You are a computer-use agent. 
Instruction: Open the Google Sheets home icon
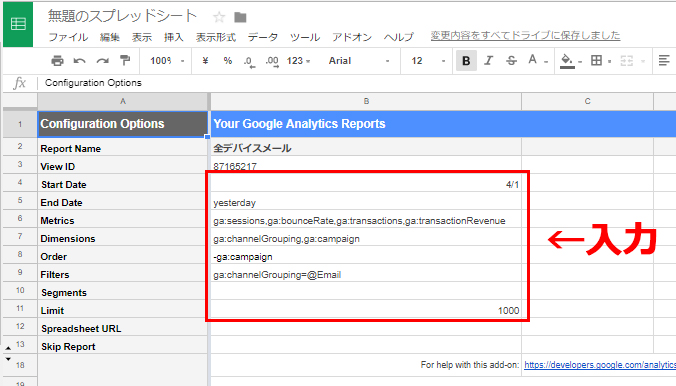pos(18,24)
